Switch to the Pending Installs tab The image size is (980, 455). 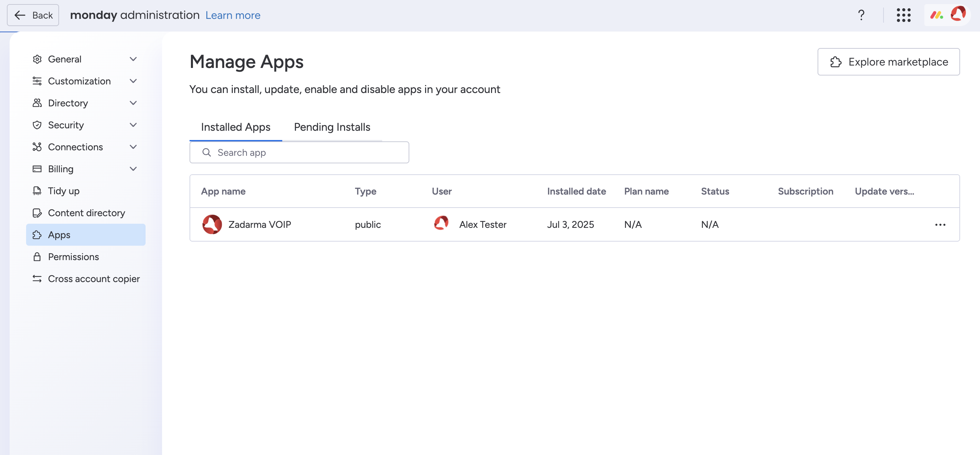pos(332,127)
